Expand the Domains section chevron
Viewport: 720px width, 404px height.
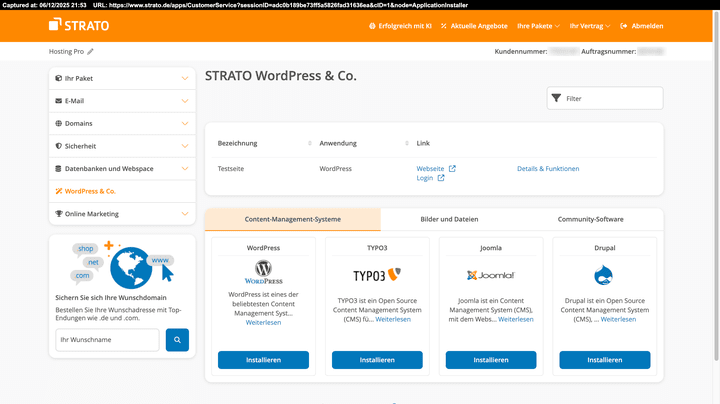(185, 123)
